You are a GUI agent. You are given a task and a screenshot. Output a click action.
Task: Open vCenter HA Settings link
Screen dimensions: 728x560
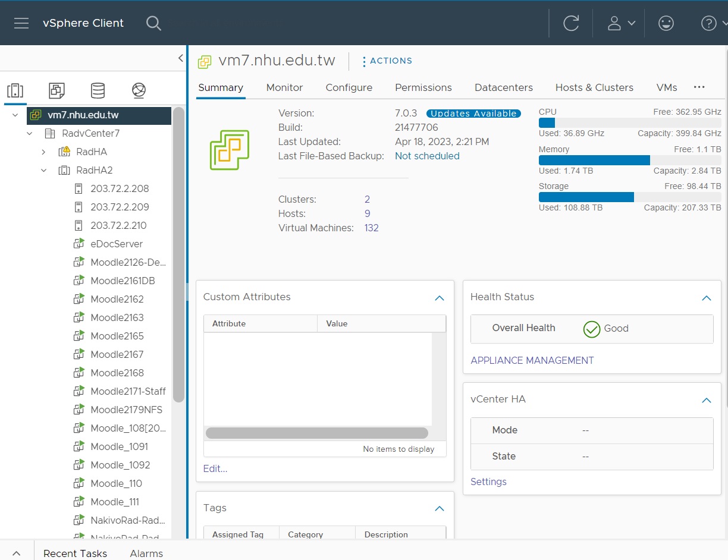click(x=488, y=482)
